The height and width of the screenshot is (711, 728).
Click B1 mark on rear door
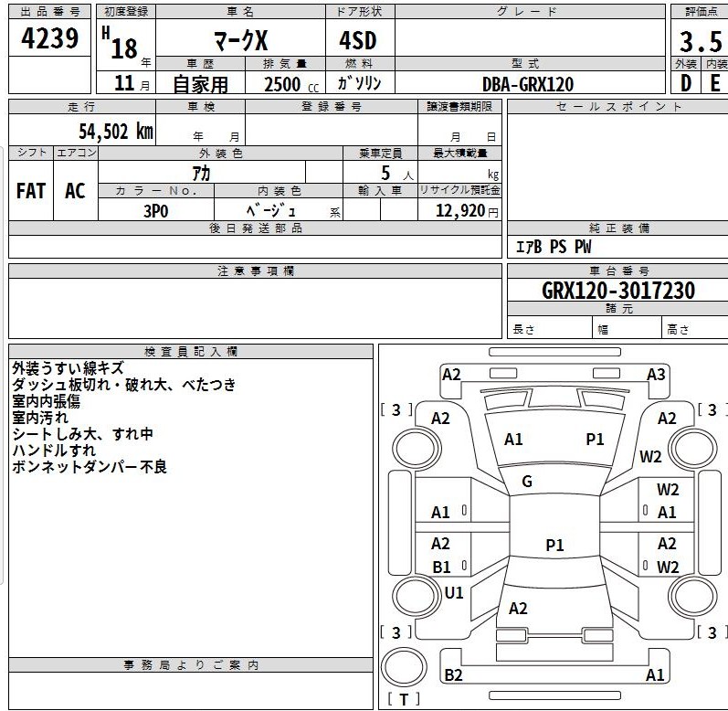pos(441,567)
